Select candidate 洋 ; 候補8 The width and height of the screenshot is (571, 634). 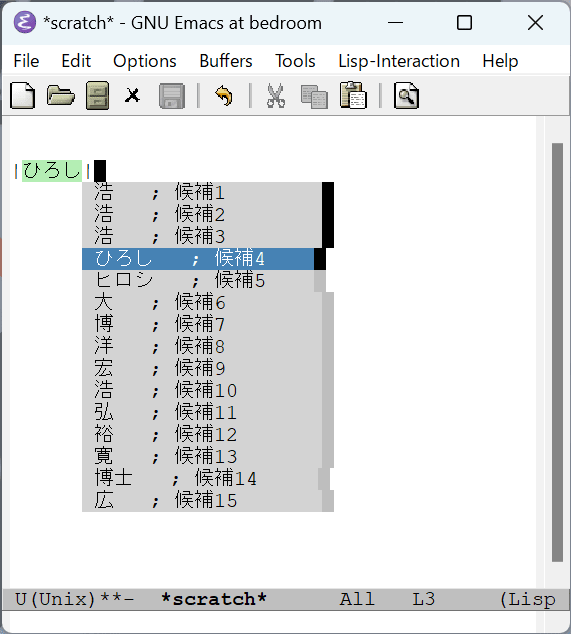pos(202,347)
